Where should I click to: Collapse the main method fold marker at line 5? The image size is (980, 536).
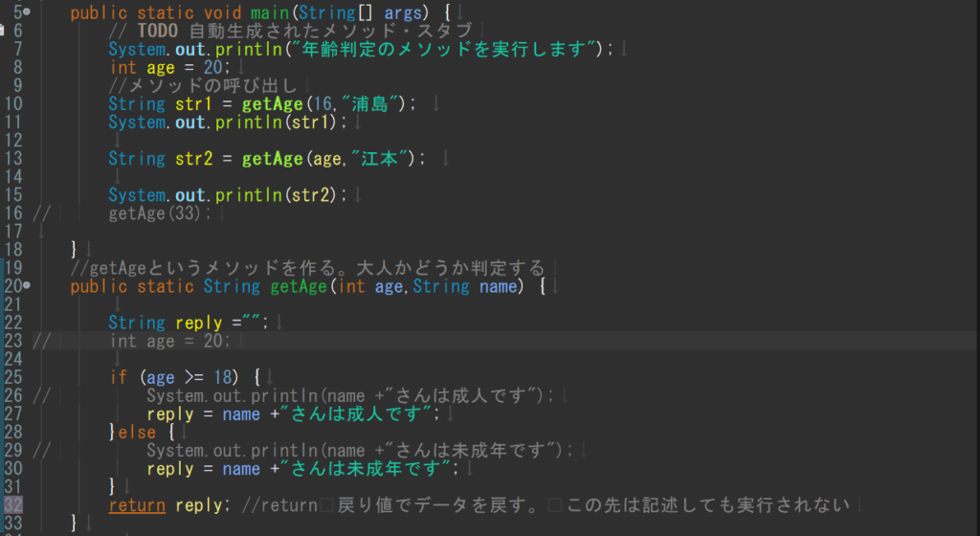click(27, 11)
